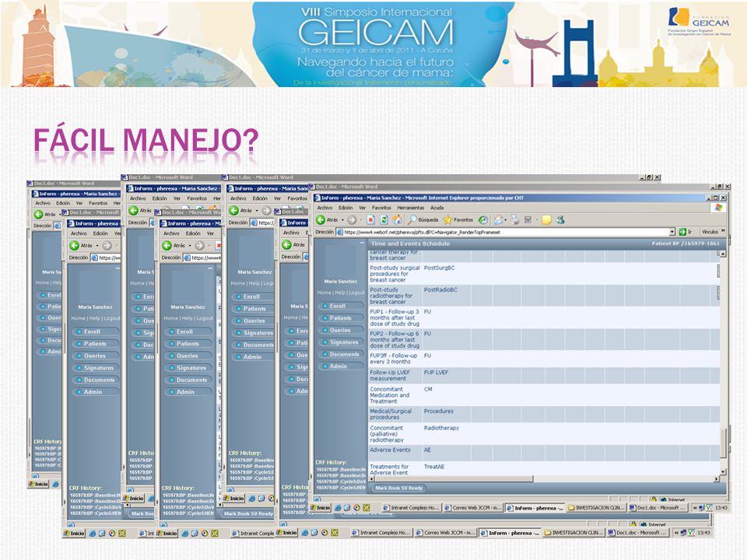
Task: Click the Patient BP /165979-1861 header label
Action: pyautogui.click(x=686, y=243)
